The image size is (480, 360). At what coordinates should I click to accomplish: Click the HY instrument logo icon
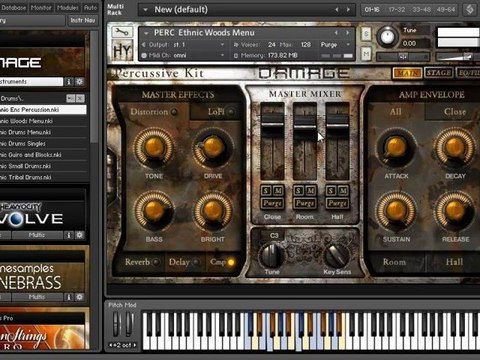click(x=122, y=50)
